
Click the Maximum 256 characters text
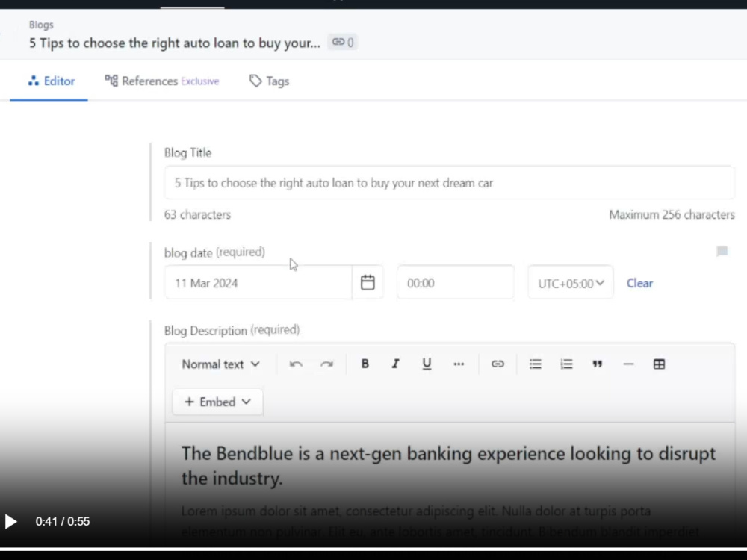pyautogui.click(x=672, y=215)
